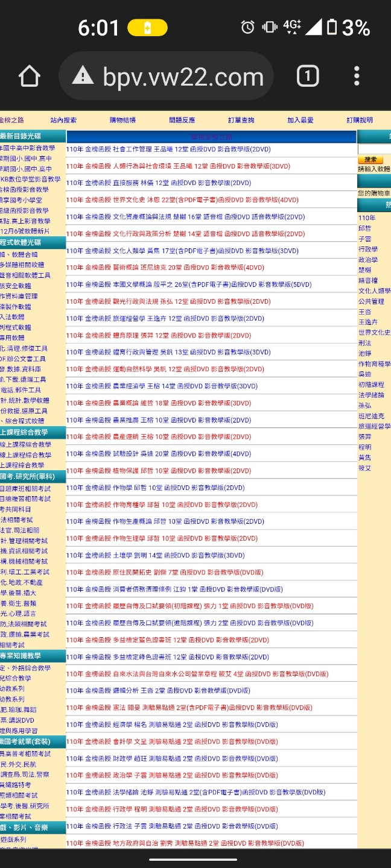This screenshot has width=391, height=868.
Task: Open the 訂單查詢 nav item
Action: [241, 121]
